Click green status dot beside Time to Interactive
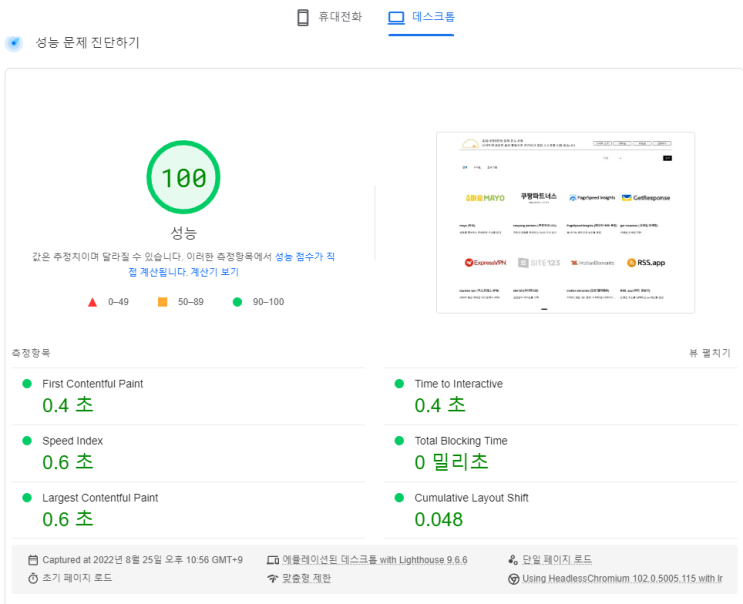This screenshot has height=604, width=743. (x=399, y=383)
